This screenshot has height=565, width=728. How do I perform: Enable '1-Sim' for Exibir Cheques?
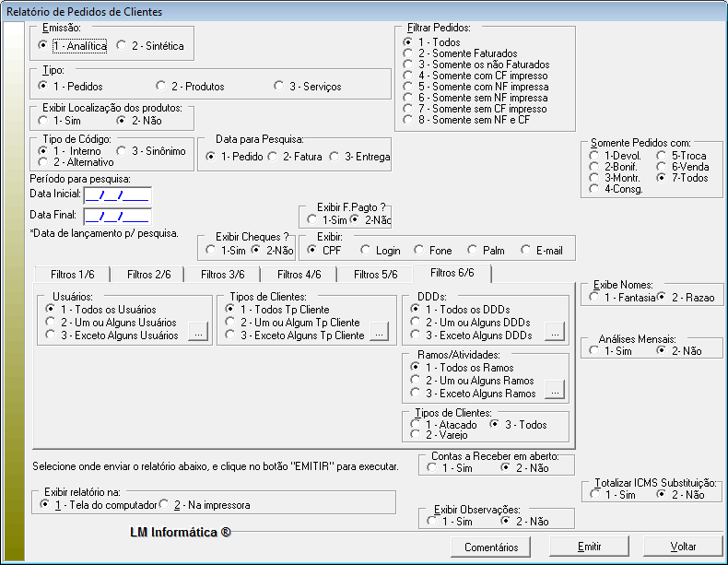[211, 250]
